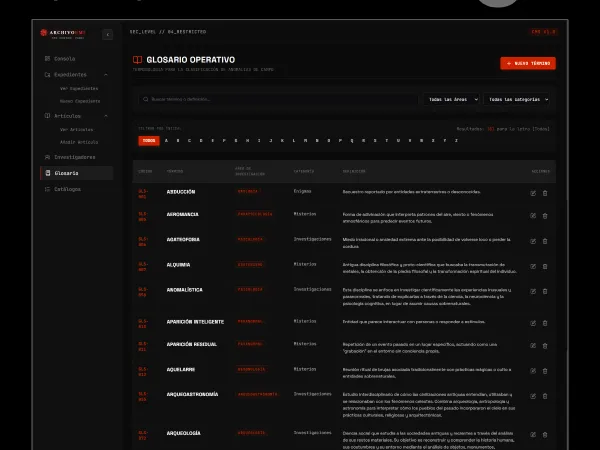Delete the ARQUEOASTRONOMÍA term

545,396
